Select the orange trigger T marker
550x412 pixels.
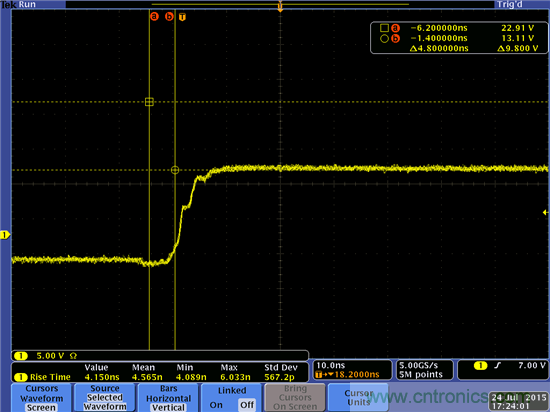[182, 17]
